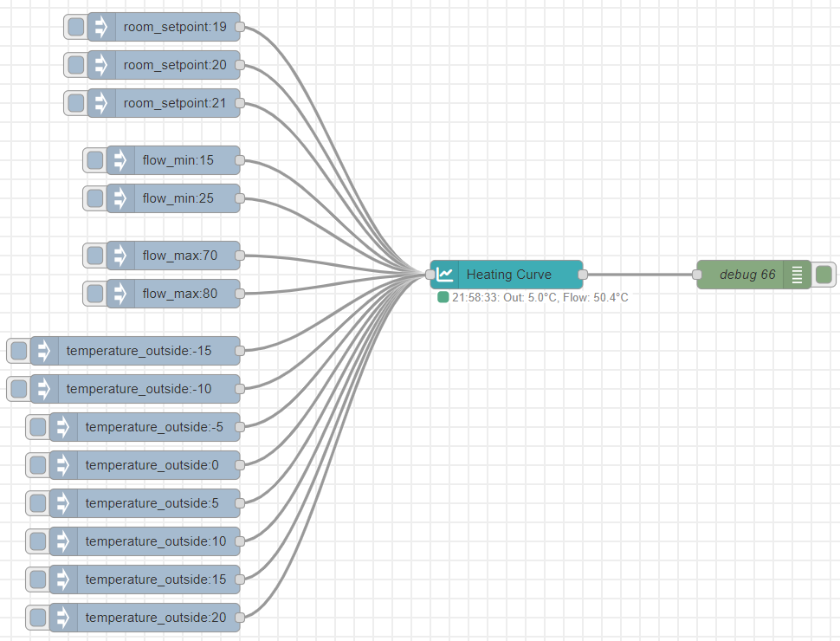Click the arrow icon on temperature_outside:-15 node
Viewport: 840px width, 641px height.
pos(44,351)
